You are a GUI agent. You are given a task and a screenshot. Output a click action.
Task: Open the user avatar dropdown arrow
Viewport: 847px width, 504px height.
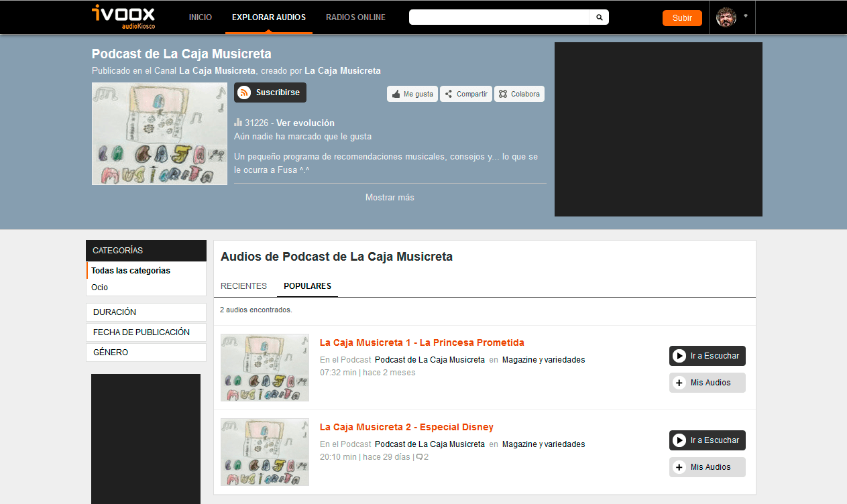pyautogui.click(x=746, y=16)
